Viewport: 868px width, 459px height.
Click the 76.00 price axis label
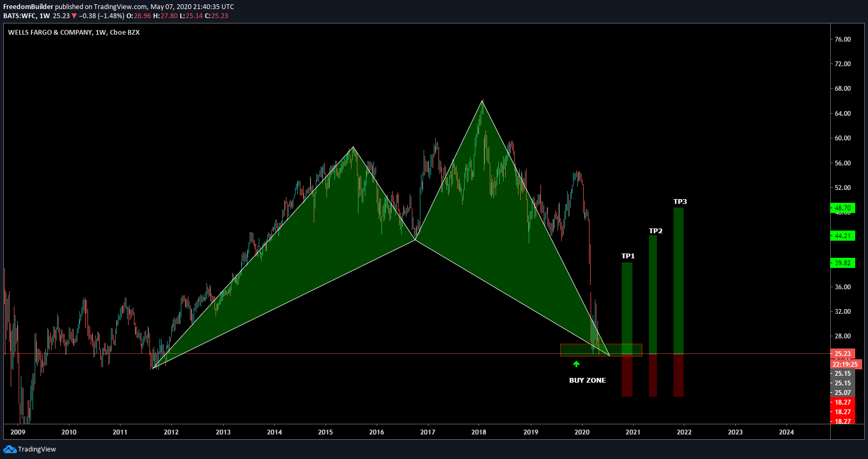coord(843,39)
